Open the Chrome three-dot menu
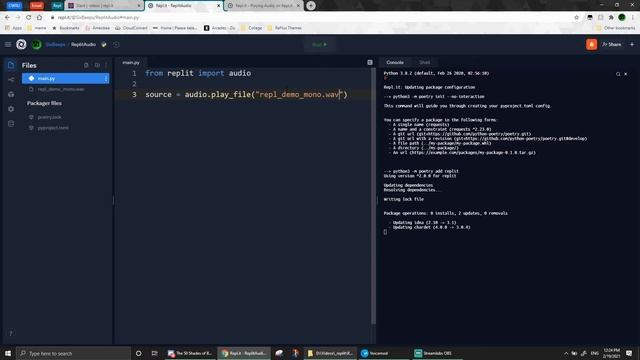Viewport: 640px width, 360px height. [x=633, y=18]
